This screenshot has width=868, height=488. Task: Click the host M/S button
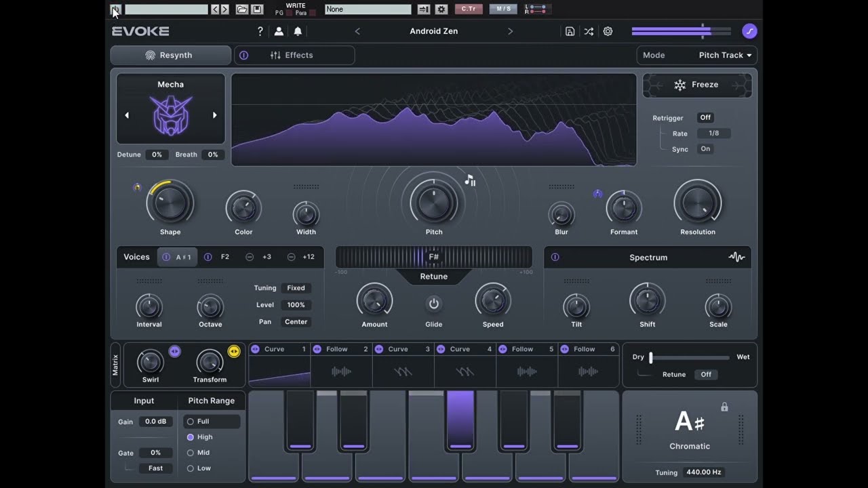(x=502, y=9)
